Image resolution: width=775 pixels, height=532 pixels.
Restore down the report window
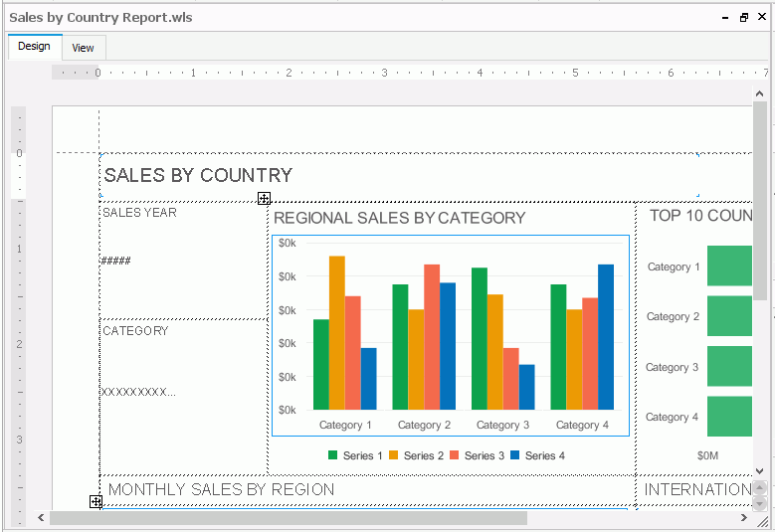(x=743, y=18)
